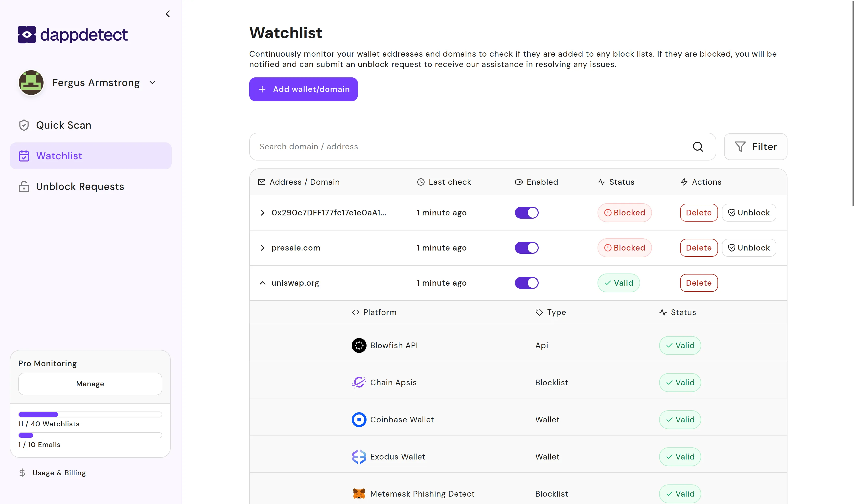Open the Watchlist sidebar entry
Viewport: 854px width, 504px height.
(59, 156)
